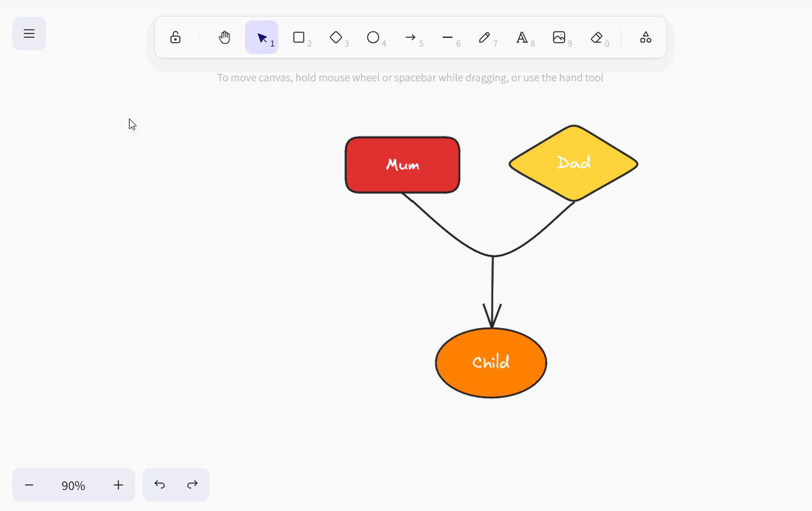812x511 pixels.
Task: Redo the last undone action
Action: pos(193,485)
